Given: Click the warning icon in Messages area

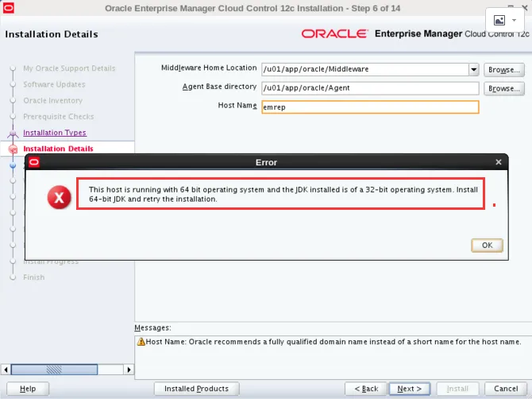Looking at the screenshot, I should 141,341.
